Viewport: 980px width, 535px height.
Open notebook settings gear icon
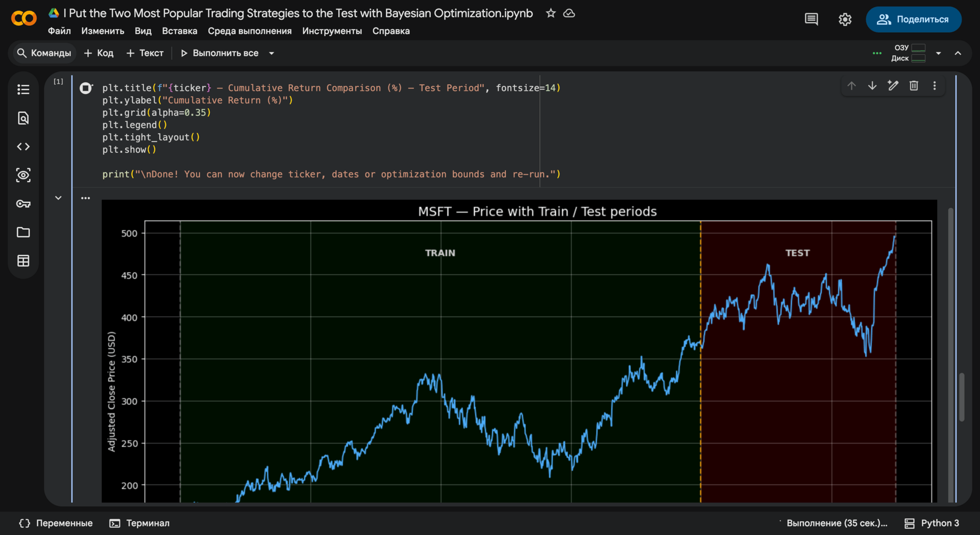pos(845,19)
